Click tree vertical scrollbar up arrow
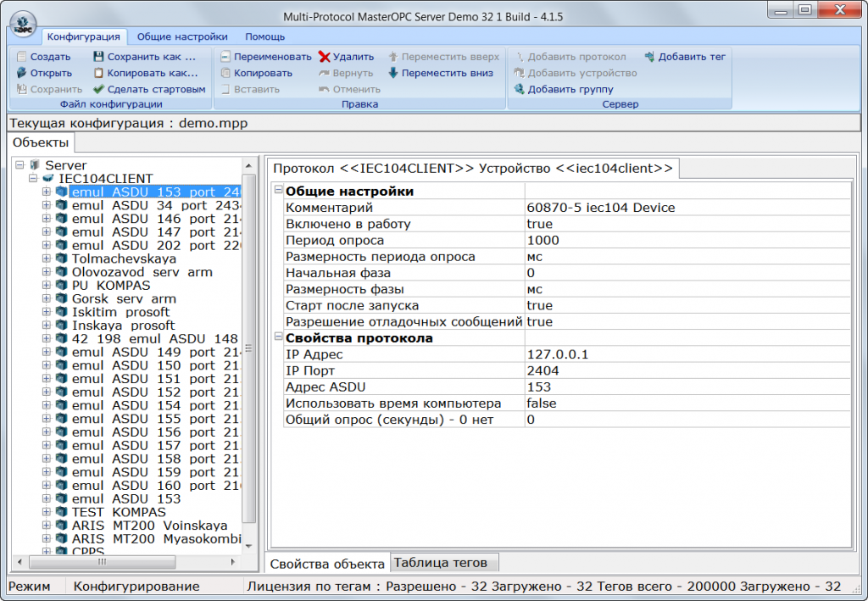The width and height of the screenshot is (868, 601). [249, 165]
